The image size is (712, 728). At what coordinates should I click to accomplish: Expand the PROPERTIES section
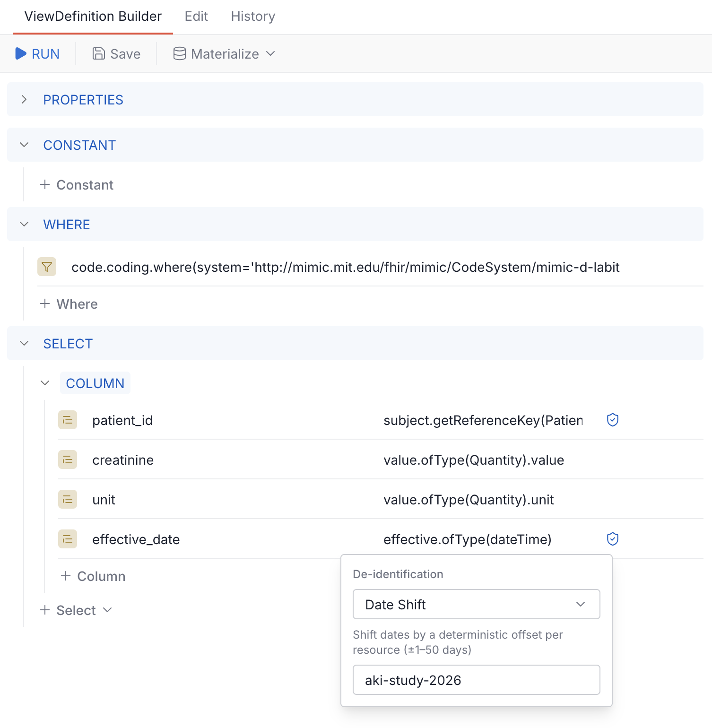(x=24, y=100)
